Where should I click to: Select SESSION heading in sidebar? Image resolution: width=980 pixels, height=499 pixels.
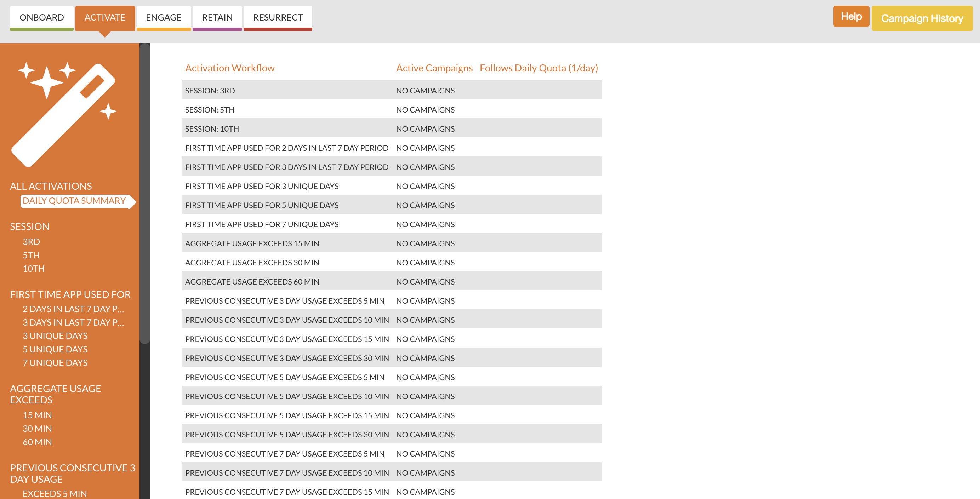click(30, 226)
